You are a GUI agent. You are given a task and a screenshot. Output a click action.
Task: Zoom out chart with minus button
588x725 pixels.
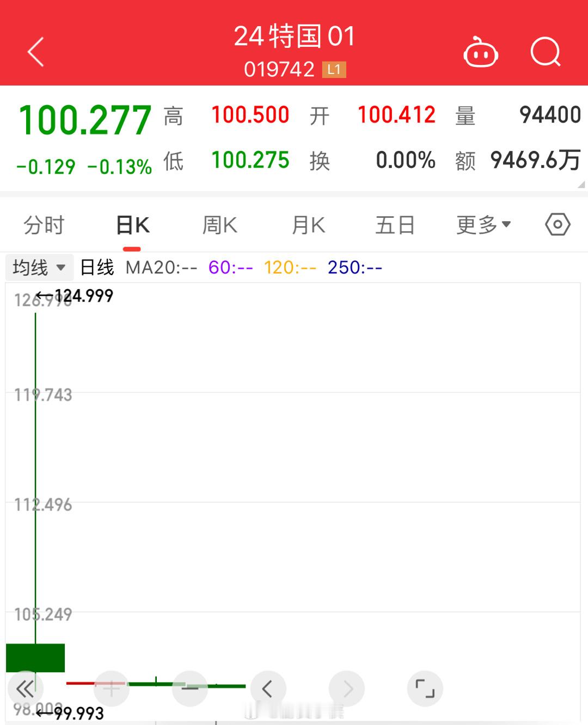click(x=190, y=689)
